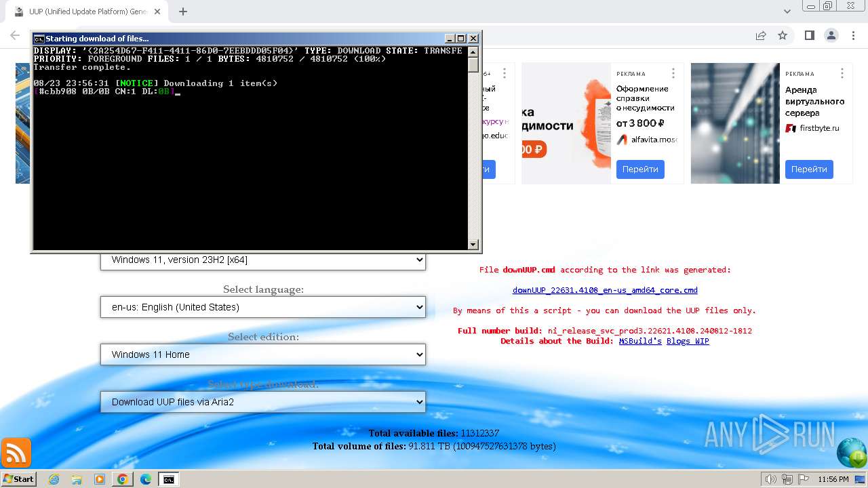Screen dimensions: 868x488
Task: Open Windows 11 version 23H2 dropdown
Action: [263, 260]
